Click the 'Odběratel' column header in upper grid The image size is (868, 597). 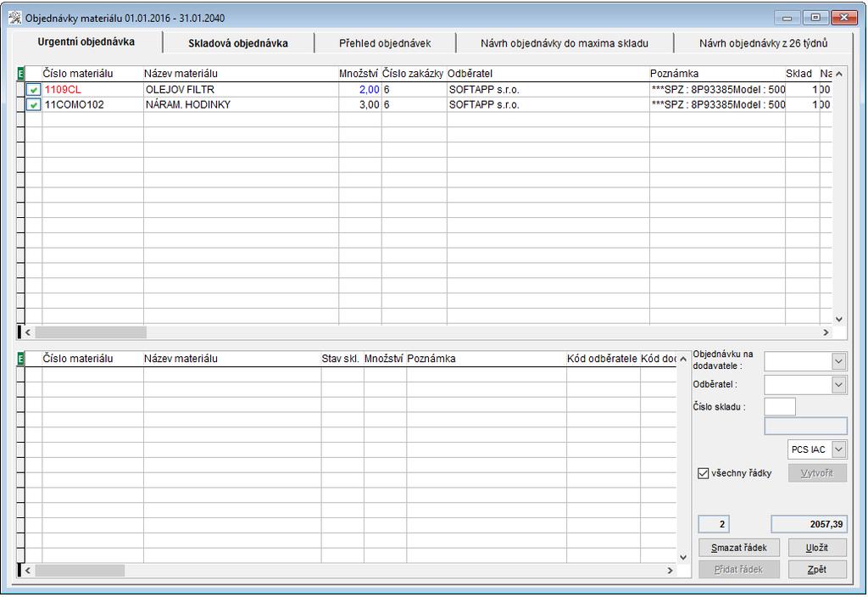click(x=548, y=74)
